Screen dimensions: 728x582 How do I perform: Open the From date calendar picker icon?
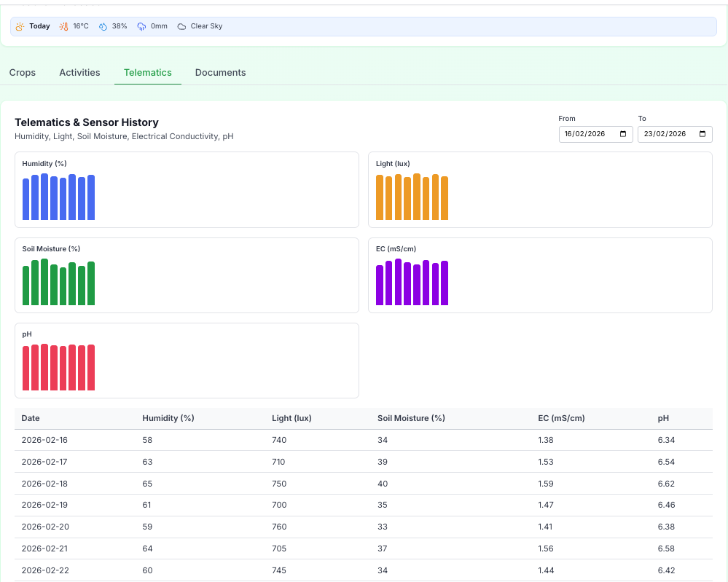623,134
